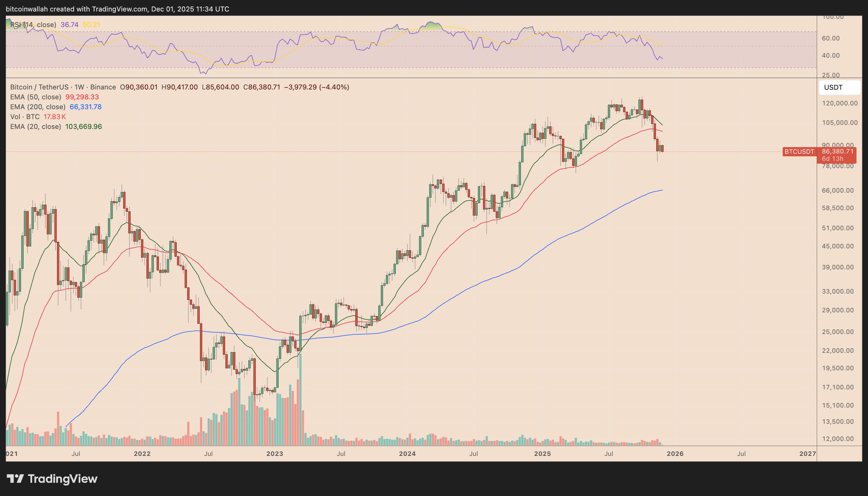Click the Binance exchange name in the legend
Image resolution: width=868 pixels, height=496 pixels.
[x=103, y=87]
